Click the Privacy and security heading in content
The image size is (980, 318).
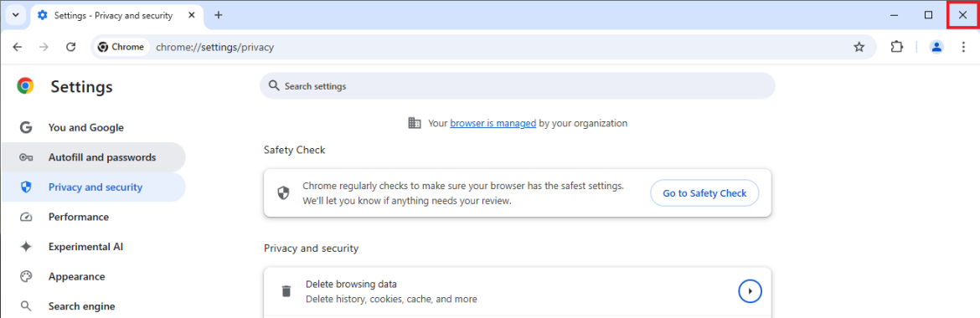(312, 248)
